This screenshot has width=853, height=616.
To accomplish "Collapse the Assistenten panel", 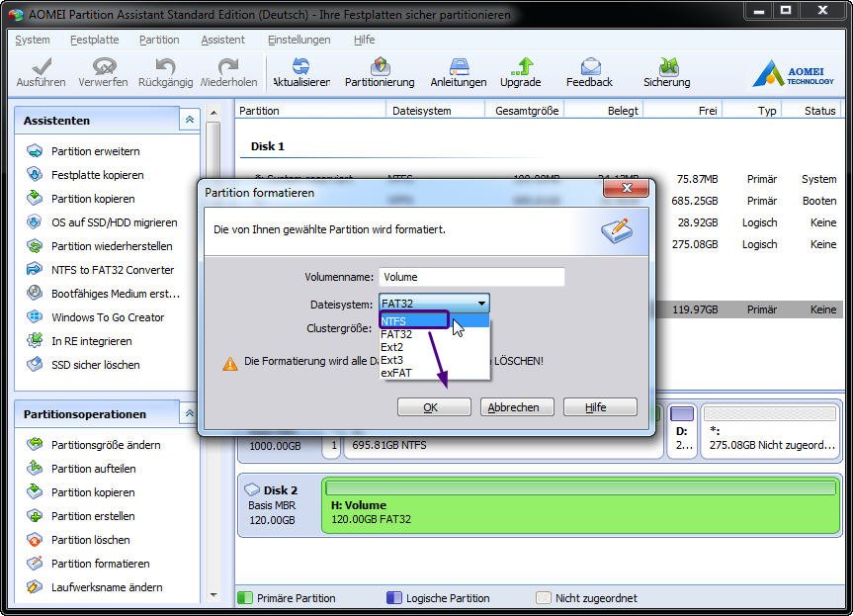I will pos(190,120).
